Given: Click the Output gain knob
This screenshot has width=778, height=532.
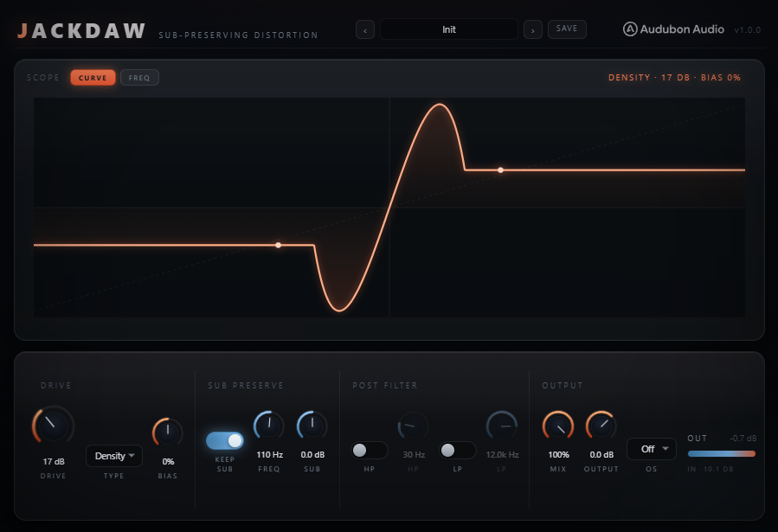Looking at the screenshot, I should click(x=601, y=426).
